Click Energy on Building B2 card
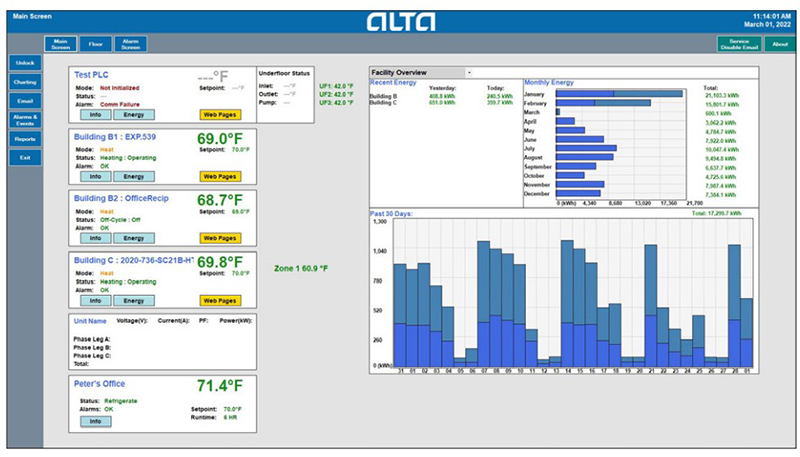Viewport: 800px width, 457px height. (x=134, y=238)
